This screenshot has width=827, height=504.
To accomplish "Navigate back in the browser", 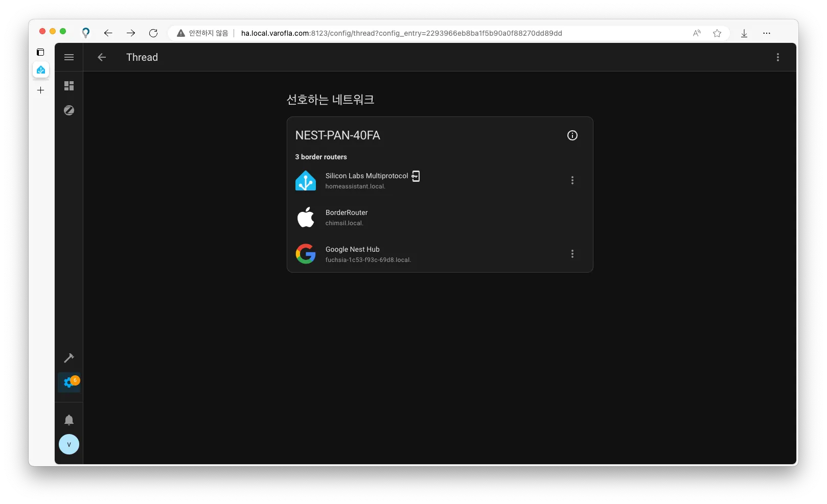I will pyautogui.click(x=108, y=33).
